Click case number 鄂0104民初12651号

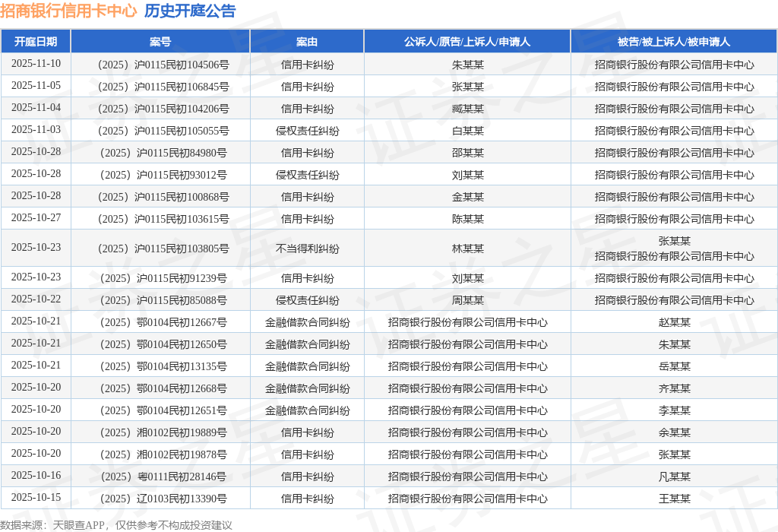tap(163, 410)
